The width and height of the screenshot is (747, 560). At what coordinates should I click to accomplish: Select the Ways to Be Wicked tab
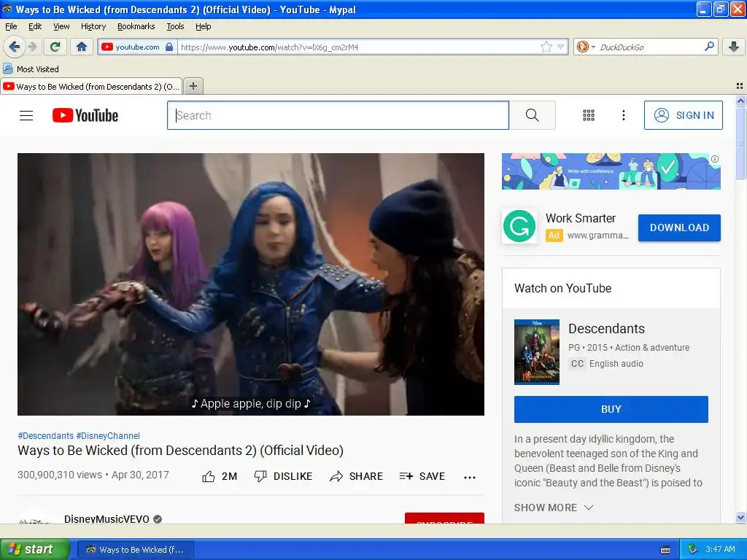(91, 86)
